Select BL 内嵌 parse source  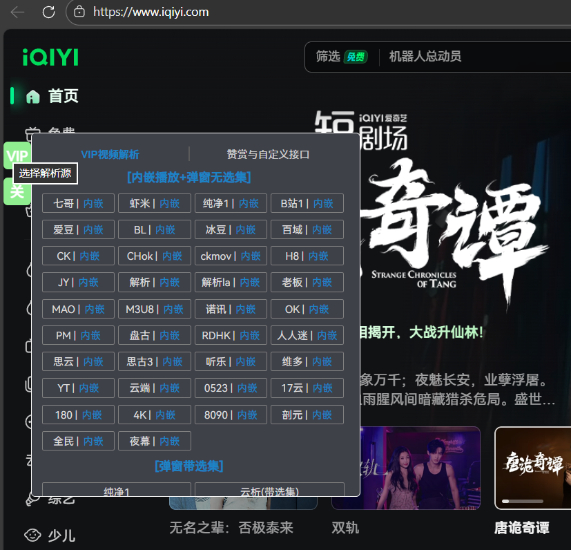pos(154,229)
